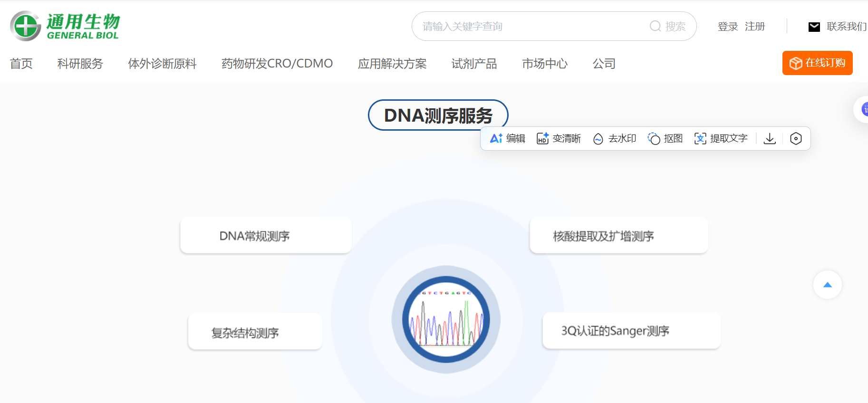The width and height of the screenshot is (868, 403).
Task: Select the DNA常规测序 card
Action: [x=265, y=236]
